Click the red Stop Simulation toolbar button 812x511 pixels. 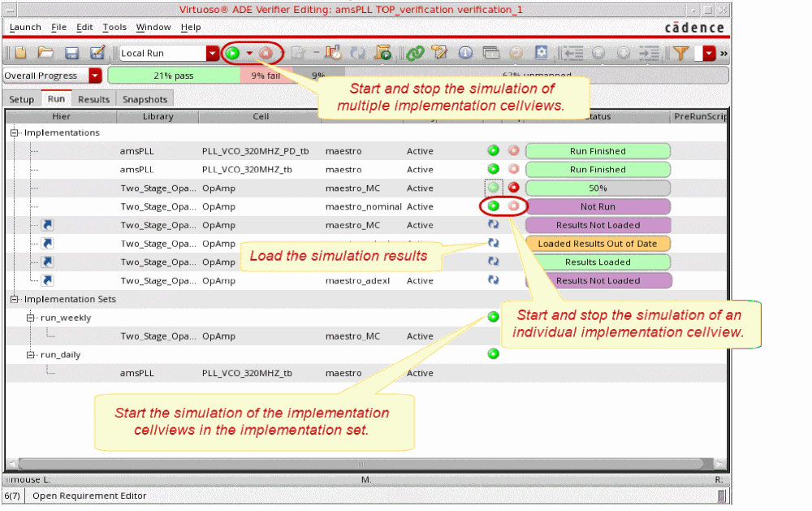click(266, 54)
